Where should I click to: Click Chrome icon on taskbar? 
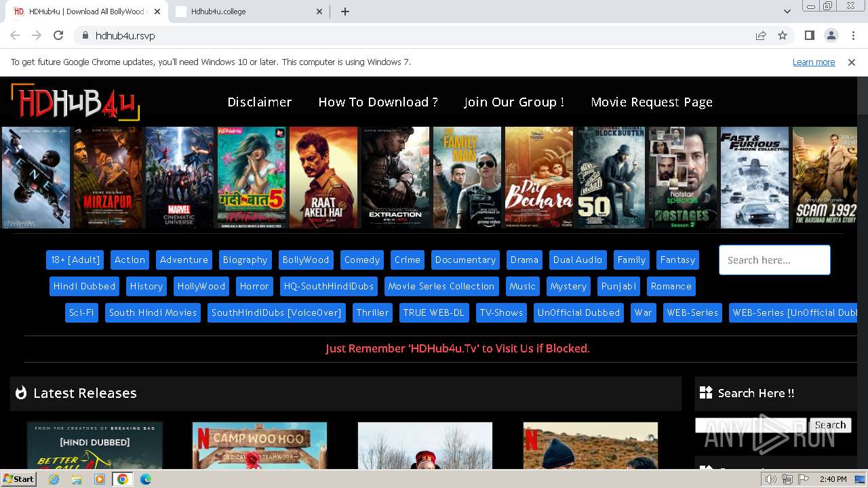(x=122, y=479)
